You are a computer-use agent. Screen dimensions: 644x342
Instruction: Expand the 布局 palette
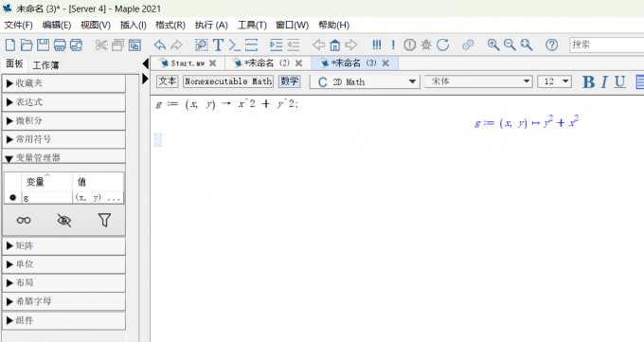click(x=63, y=283)
